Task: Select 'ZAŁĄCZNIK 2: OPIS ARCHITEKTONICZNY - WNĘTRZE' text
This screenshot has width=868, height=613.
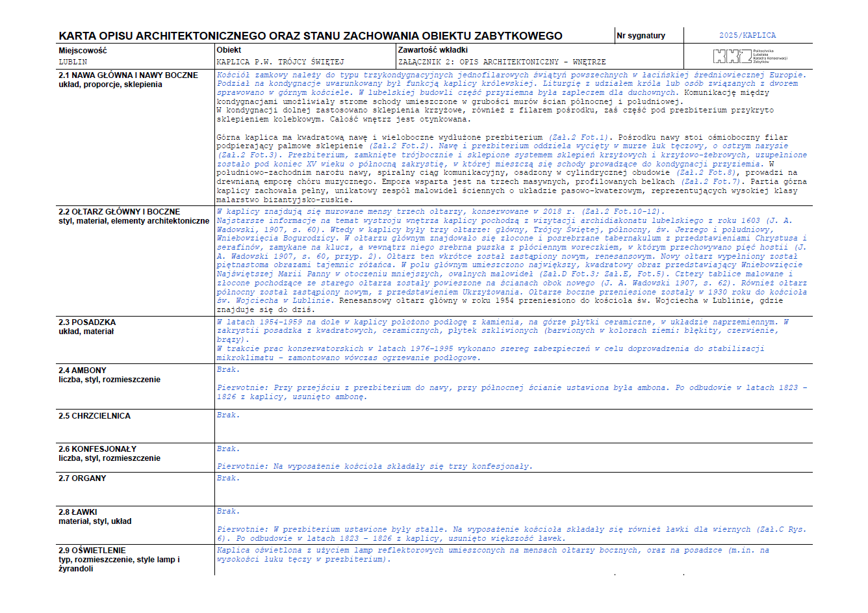Action: [502, 62]
